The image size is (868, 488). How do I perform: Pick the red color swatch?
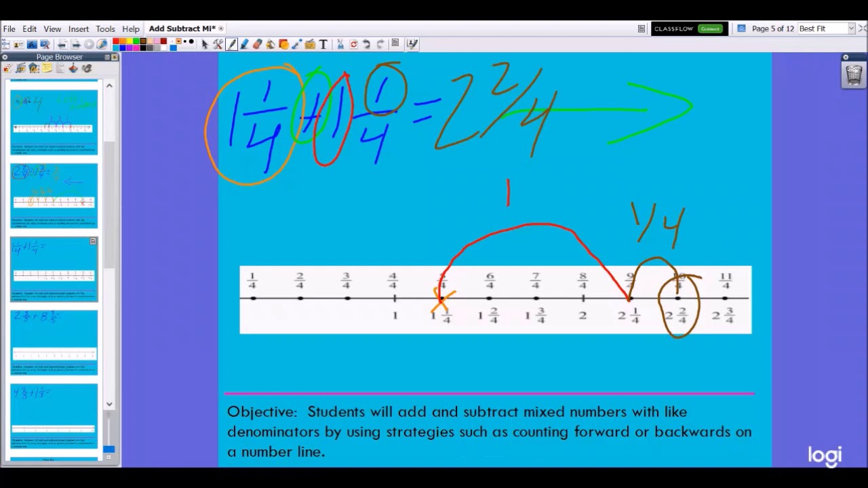[116, 41]
